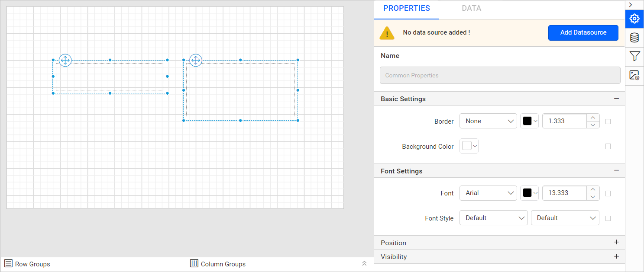The image size is (644, 272).
Task: Open the Border style dropdown showing None
Action: (x=488, y=121)
